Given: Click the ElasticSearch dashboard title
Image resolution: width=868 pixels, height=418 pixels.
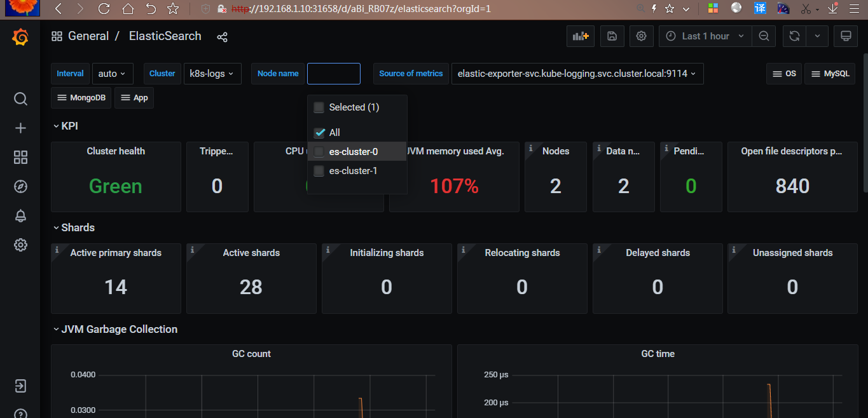Looking at the screenshot, I should pos(165,36).
